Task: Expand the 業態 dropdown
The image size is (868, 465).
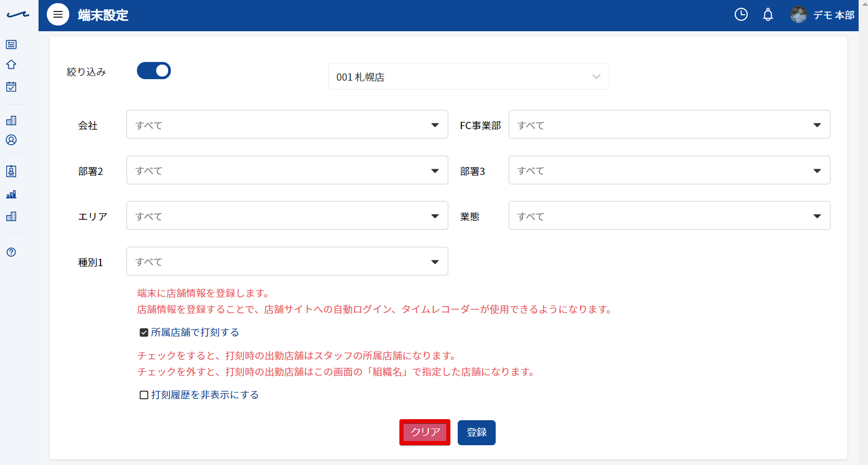Action: 669,216
